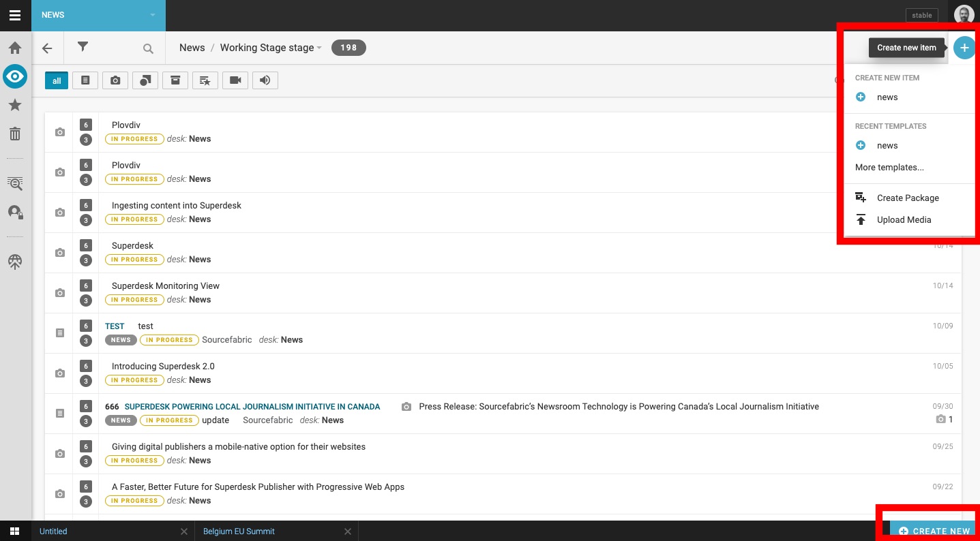Open the user avatar profile menu
980x541 pixels.
964,15
